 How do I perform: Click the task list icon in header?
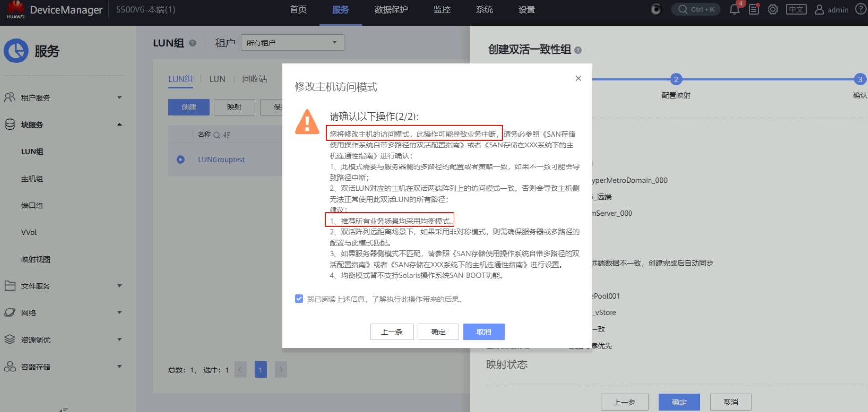(754, 9)
